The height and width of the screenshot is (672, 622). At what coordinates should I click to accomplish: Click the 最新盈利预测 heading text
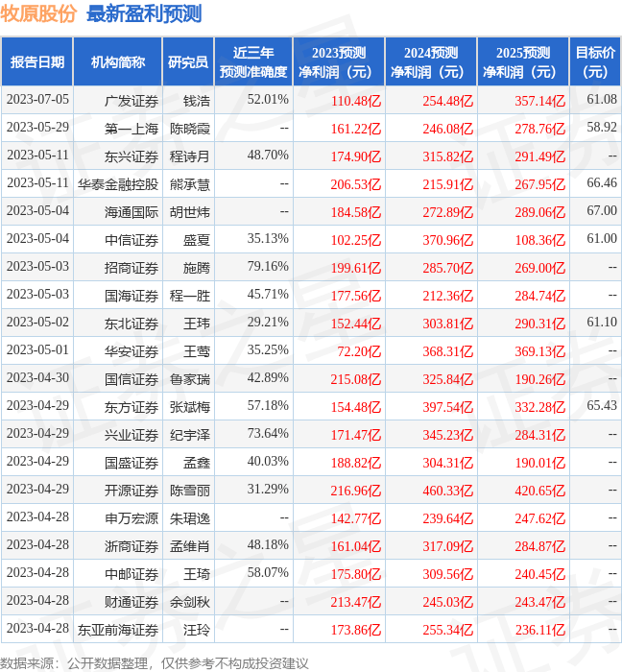coord(144,13)
